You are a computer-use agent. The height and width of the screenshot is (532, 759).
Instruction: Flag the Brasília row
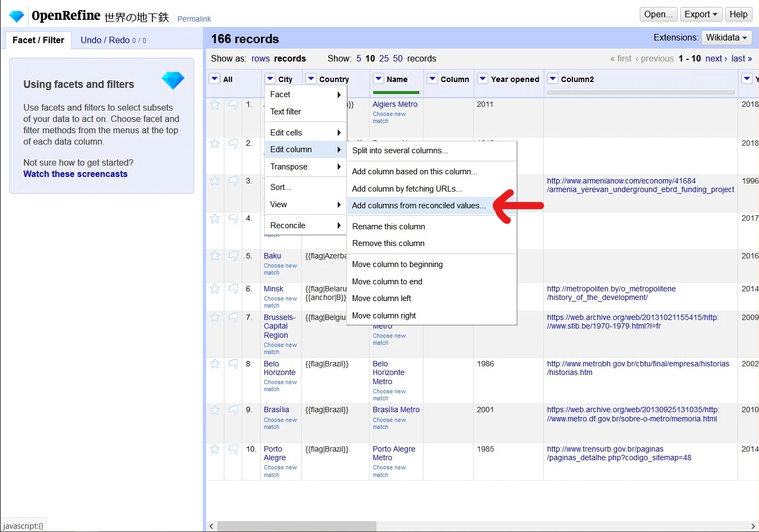click(x=233, y=410)
